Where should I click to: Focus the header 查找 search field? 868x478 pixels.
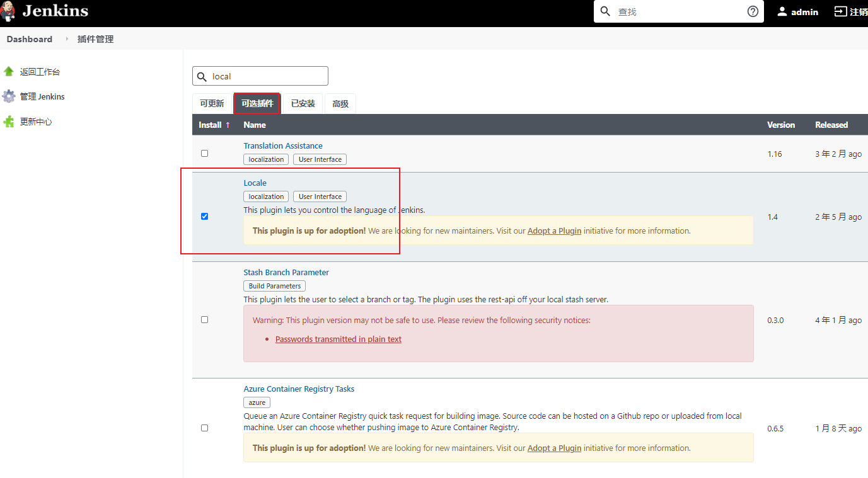(679, 11)
